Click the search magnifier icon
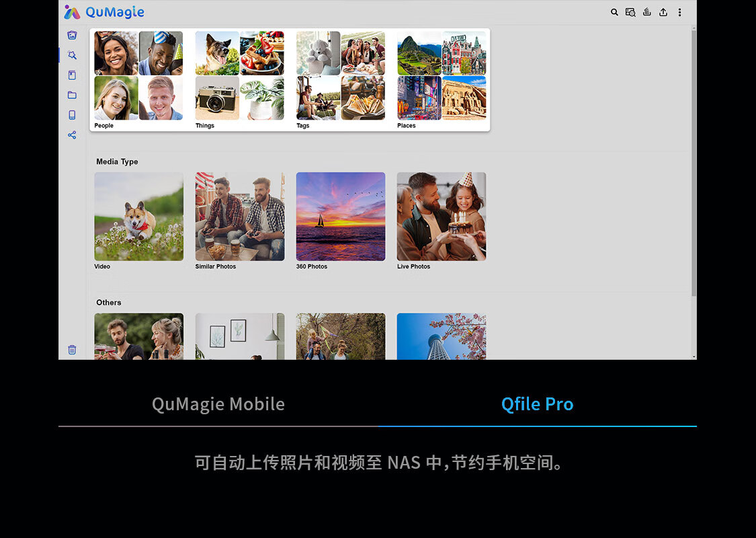 pos(614,12)
